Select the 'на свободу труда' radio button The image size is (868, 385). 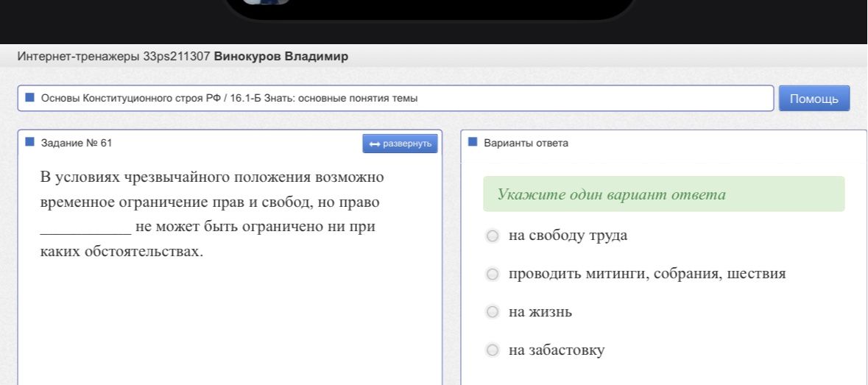[492, 236]
